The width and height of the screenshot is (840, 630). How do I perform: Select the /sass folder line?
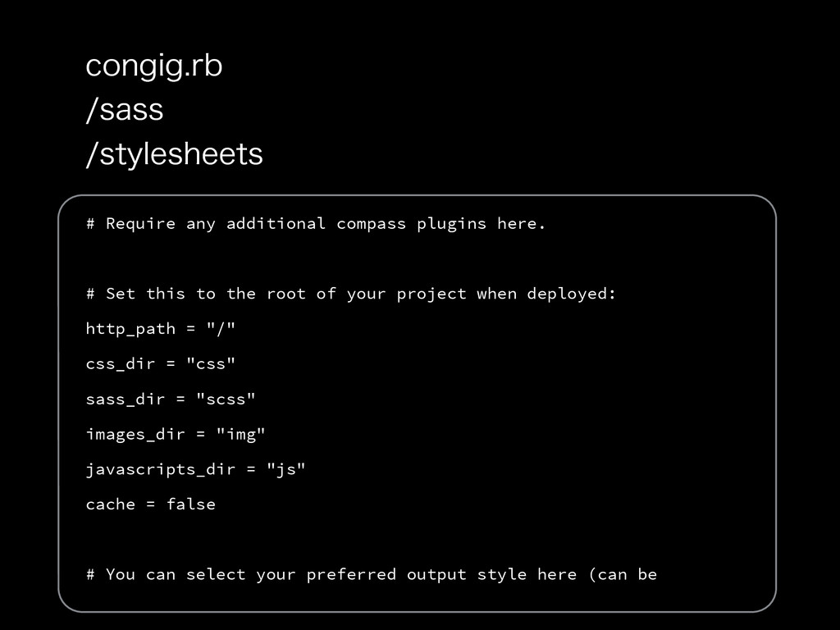[x=125, y=110]
